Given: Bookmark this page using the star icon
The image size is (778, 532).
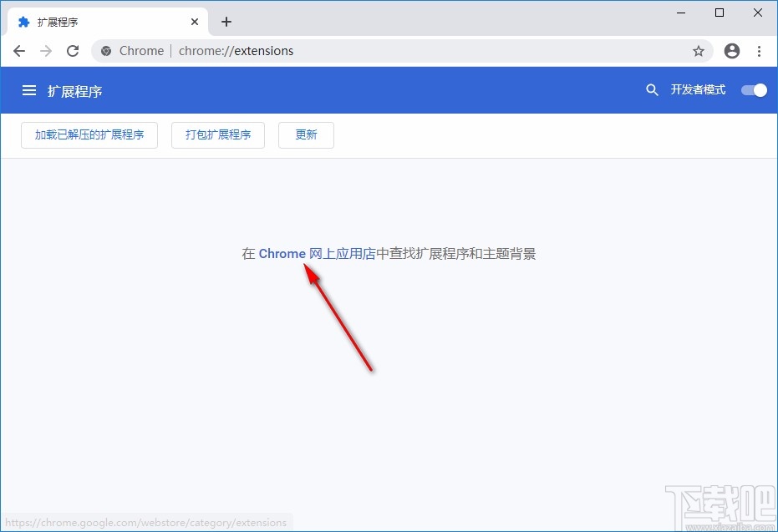Looking at the screenshot, I should point(699,51).
